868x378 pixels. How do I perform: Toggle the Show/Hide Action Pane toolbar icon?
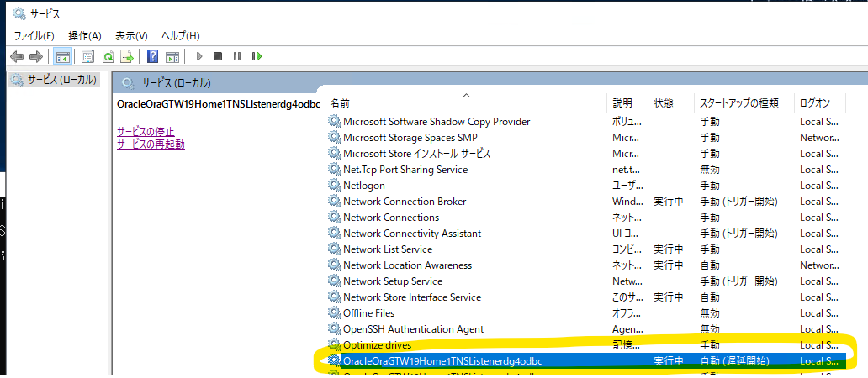point(172,56)
